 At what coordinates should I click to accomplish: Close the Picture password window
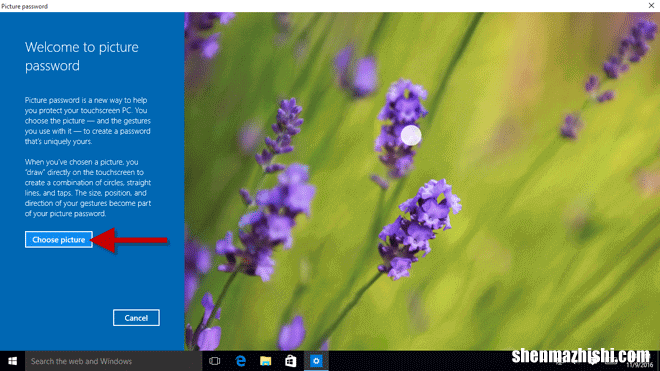coord(651,6)
